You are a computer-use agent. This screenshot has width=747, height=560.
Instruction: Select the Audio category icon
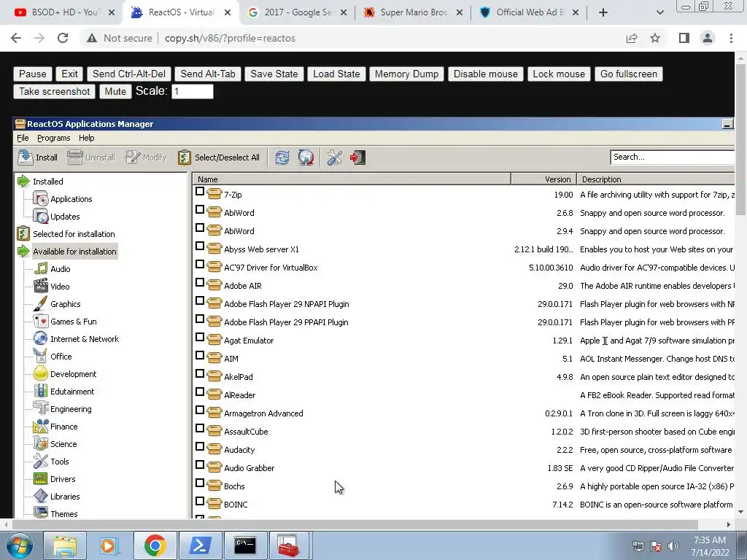click(41, 268)
